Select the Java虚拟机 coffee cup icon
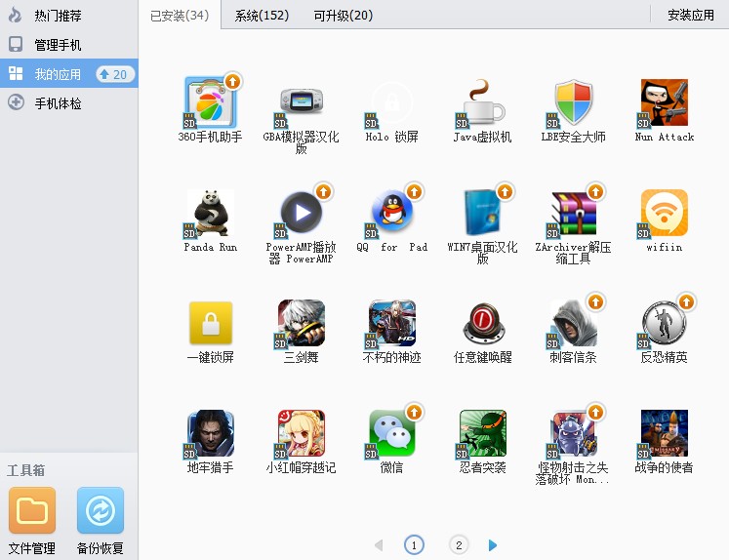This screenshot has height=560, width=729. [483, 102]
